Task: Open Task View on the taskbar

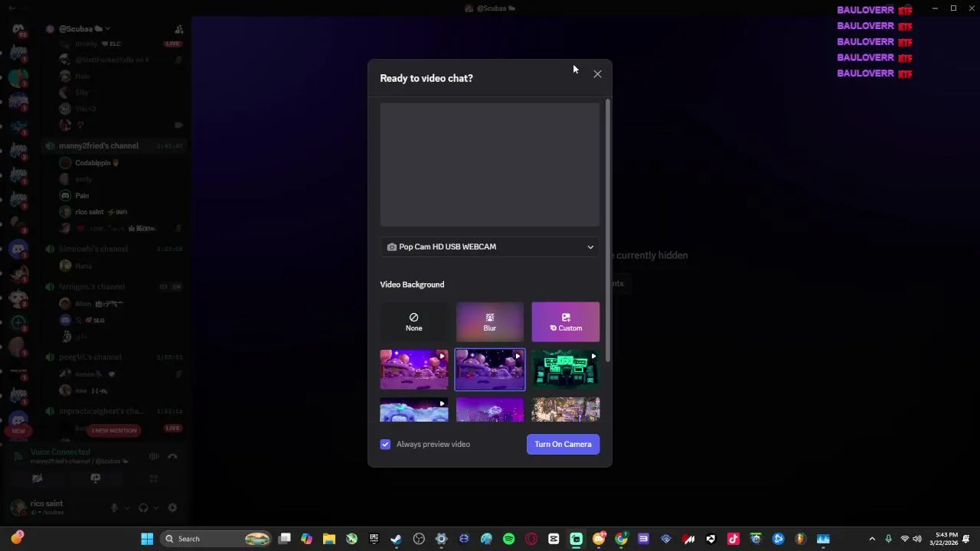Action: coord(284,539)
